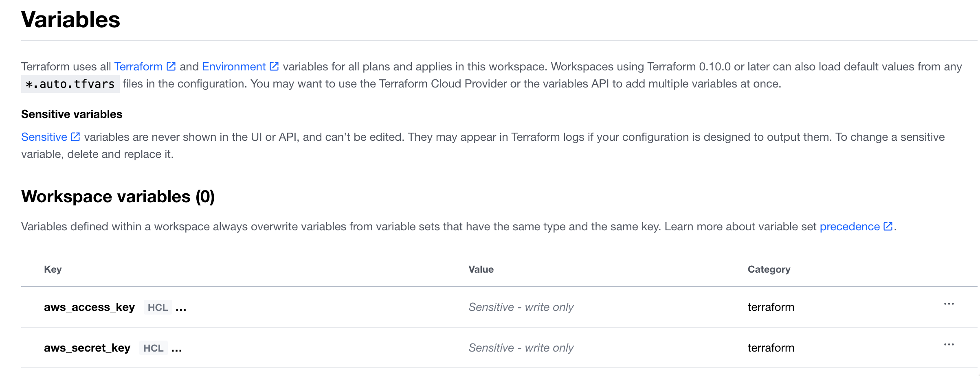Click external-link icon beside Environment
The width and height of the screenshot is (980, 376).
275,66
